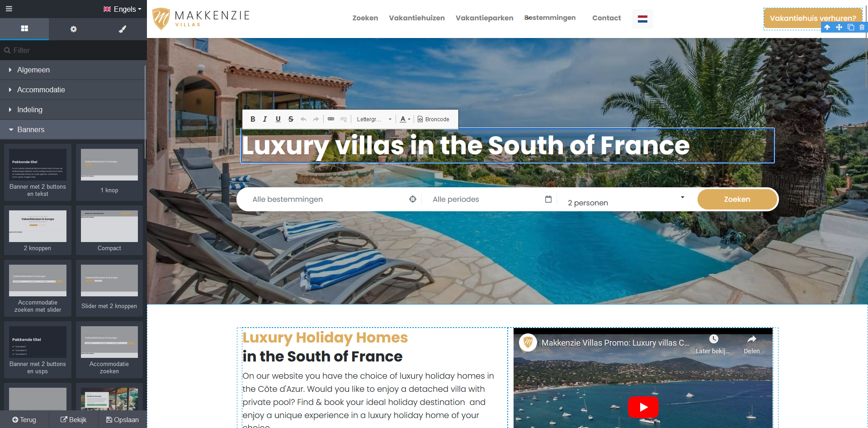
Task: Open the hamburger menu
Action: point(9,9)
